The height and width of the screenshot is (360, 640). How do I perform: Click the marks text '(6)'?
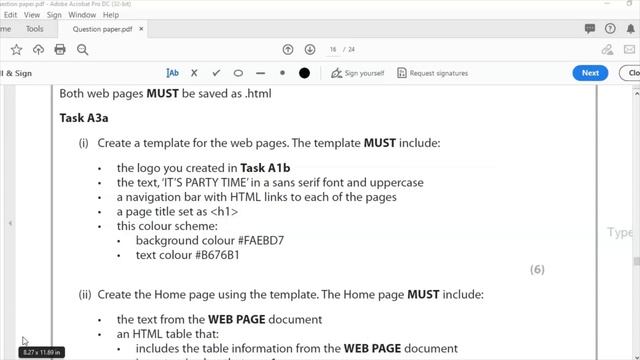pos(537,269)
